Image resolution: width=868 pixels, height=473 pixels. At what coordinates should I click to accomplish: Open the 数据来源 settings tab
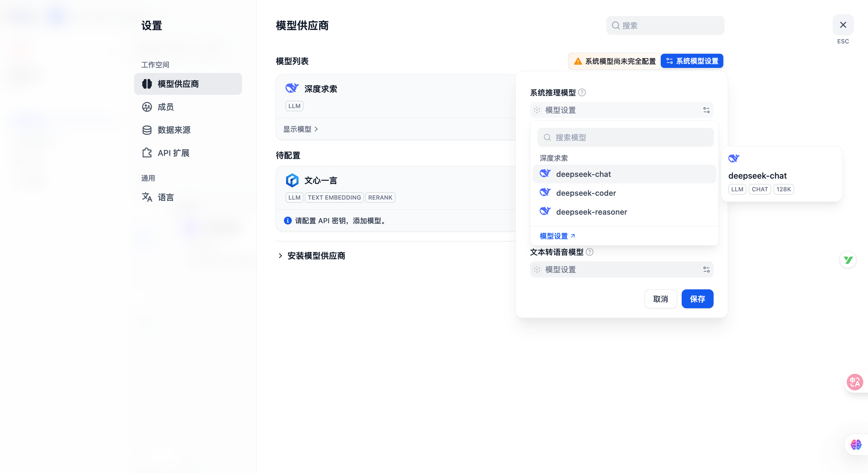pyautogui.click(x=174, y=130)
